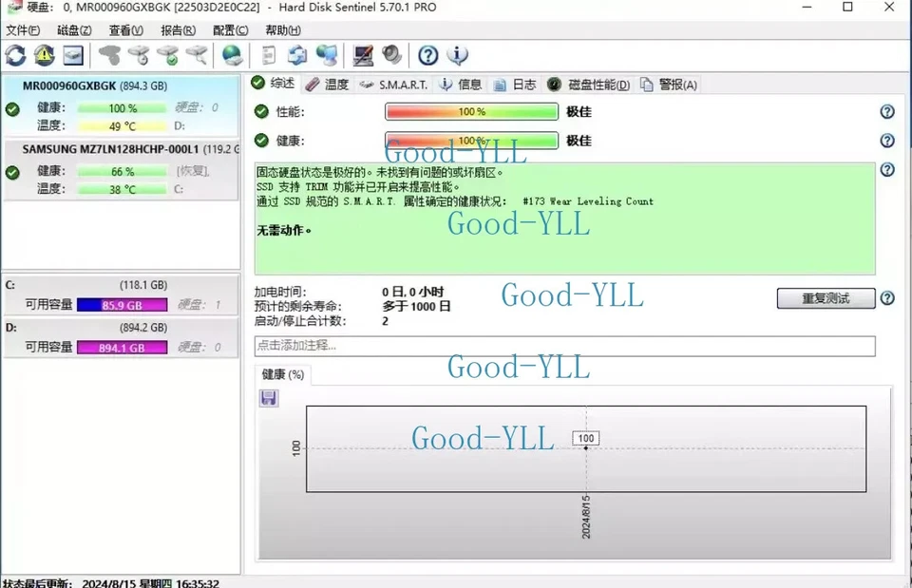Switch to the 磁盘性能(D) tab
The height and width of the screenshot is (588, 912).
pos(589,85)
